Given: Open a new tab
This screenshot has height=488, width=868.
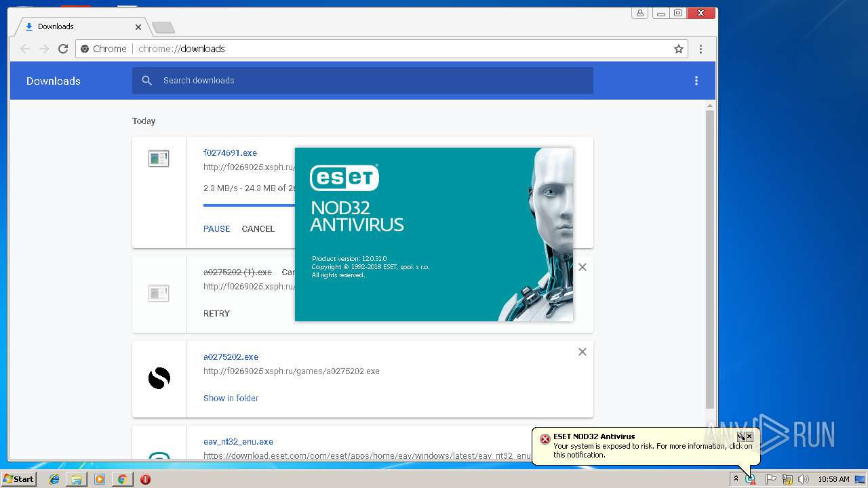Looking at the screenshot, I should coord(163,27).
